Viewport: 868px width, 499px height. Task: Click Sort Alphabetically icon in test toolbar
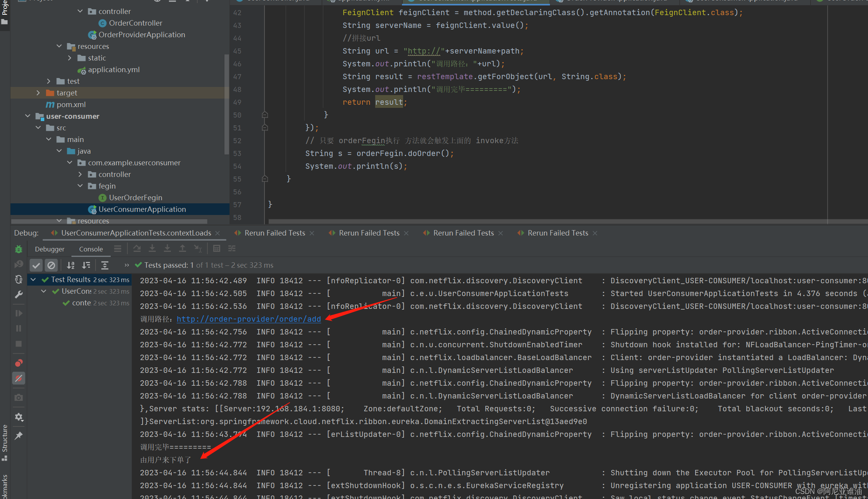pyautogui.click(x=71, y=265)
